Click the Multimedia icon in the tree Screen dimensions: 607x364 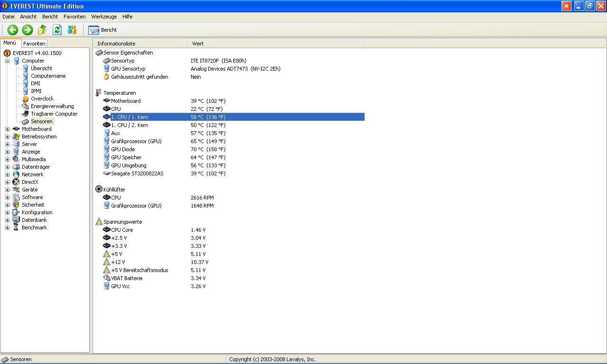click(17, 159)
